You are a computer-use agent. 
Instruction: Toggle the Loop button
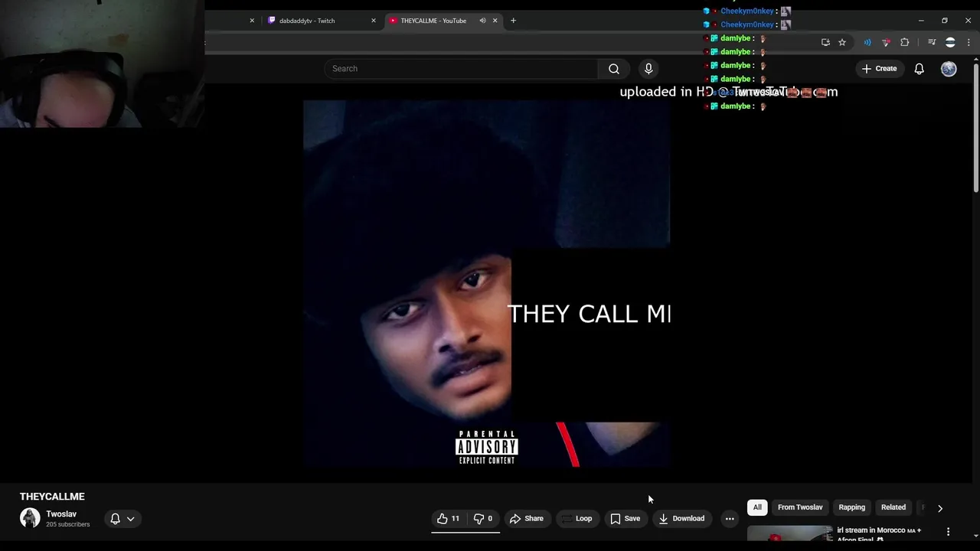tap(577, 519)
